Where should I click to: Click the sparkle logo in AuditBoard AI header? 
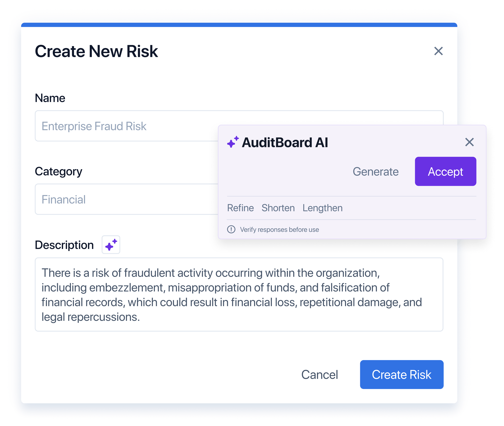(x=233, y=142)
